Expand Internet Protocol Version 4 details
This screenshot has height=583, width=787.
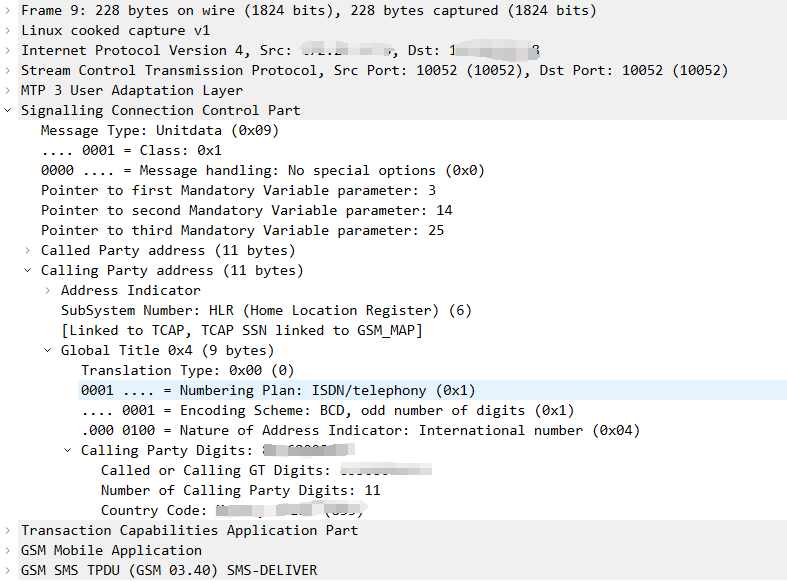[9, 50]
